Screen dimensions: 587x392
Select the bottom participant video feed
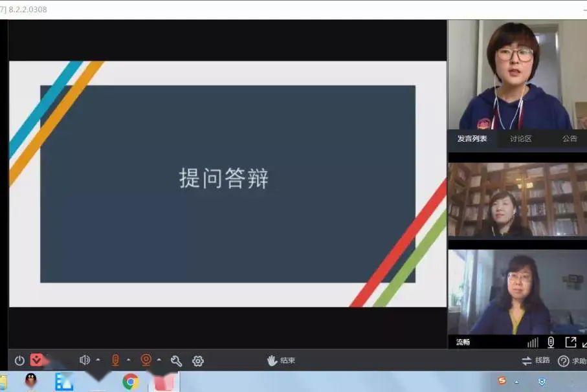[517, 292]
